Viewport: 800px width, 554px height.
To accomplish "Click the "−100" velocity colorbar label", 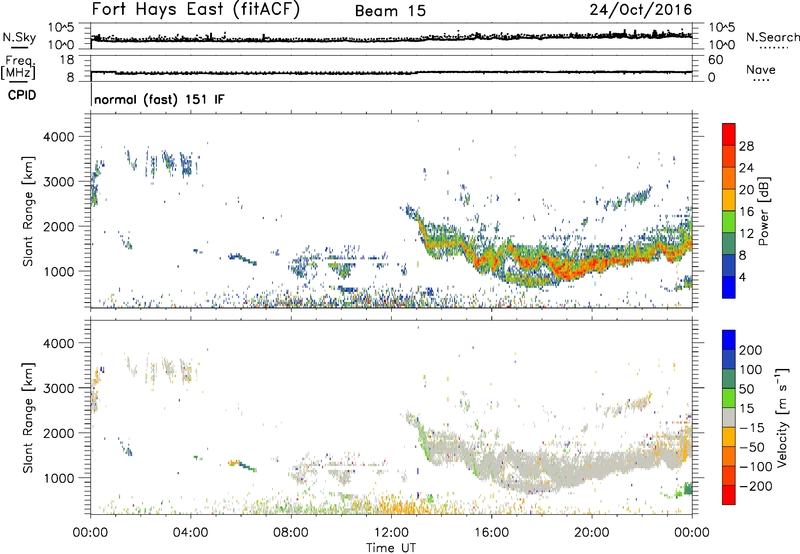I will point(756,467).
